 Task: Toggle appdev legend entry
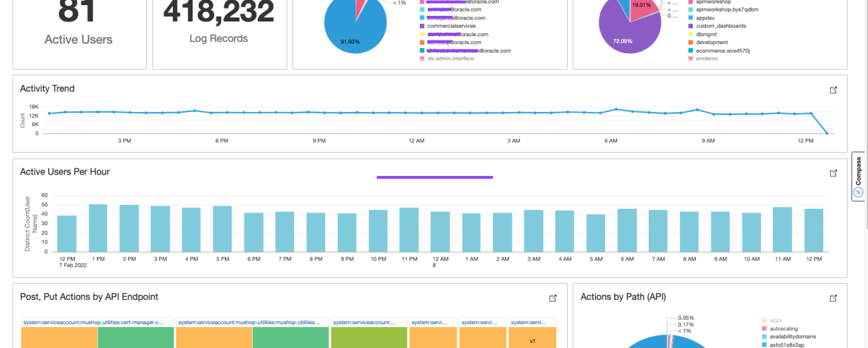[705, 18]
